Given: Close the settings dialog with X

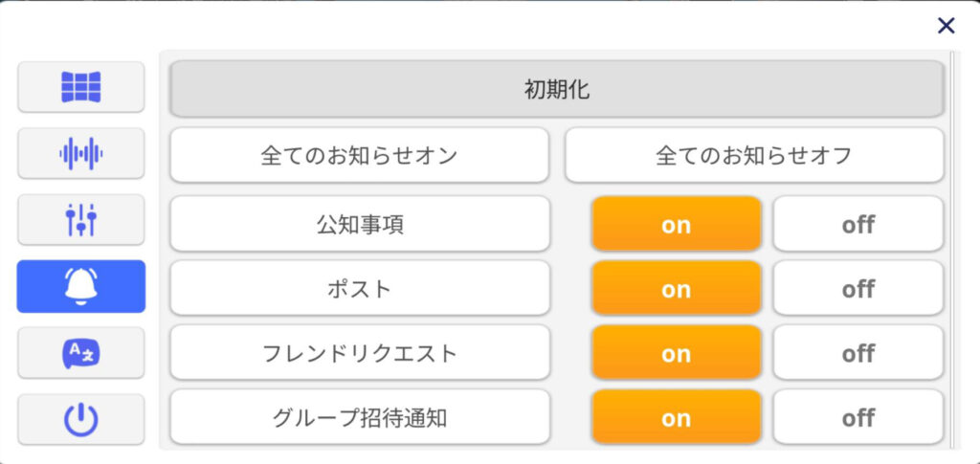Looking at the screenshot, I should point(947,26).
